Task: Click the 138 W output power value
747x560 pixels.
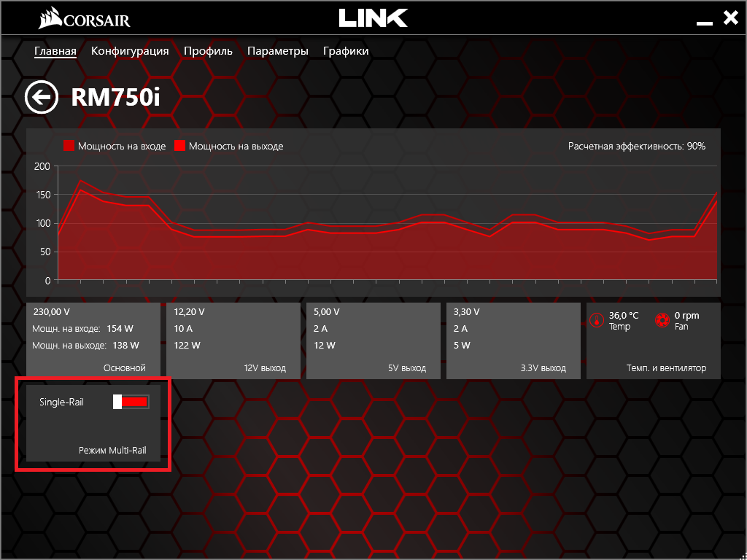Action: coord(125,345)
